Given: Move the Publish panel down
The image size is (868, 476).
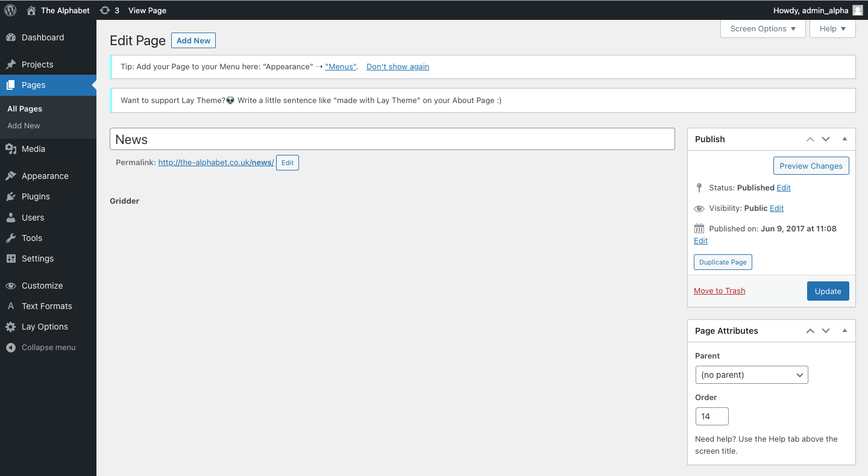Looking at the screenshot, I should pos(826,139).
